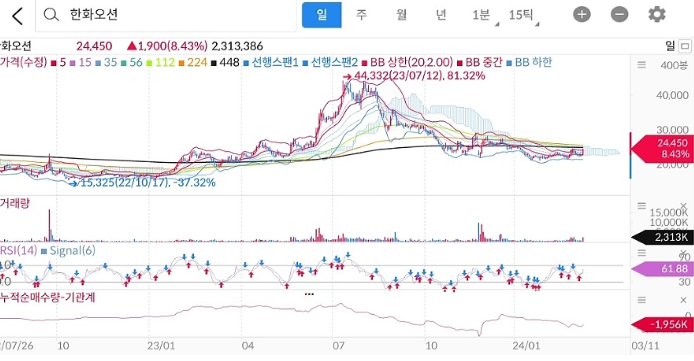Select the ▲1,900(8.43%) change value
Screen dimensions: 694x361
[167, 46]
